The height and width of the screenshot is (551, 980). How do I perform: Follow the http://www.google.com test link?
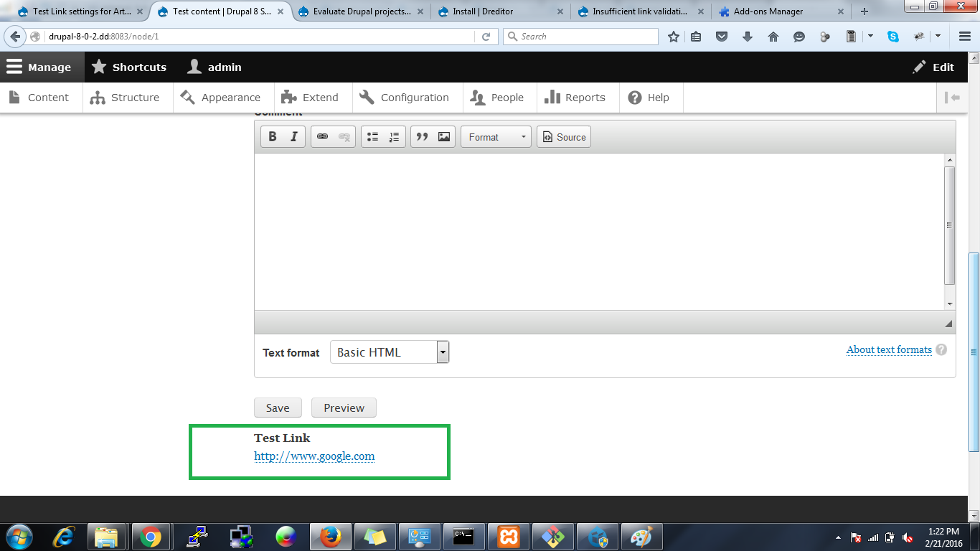(314, 456)
